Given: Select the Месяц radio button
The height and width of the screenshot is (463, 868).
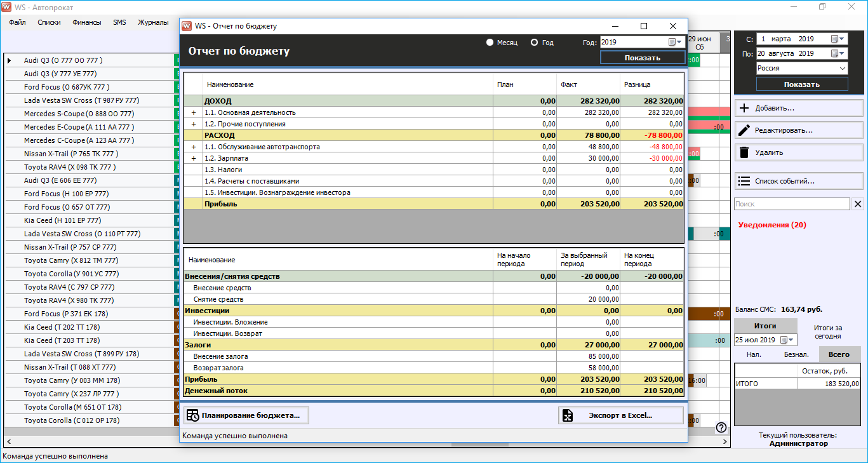Looking at the screenshot, I should point(490,43).
